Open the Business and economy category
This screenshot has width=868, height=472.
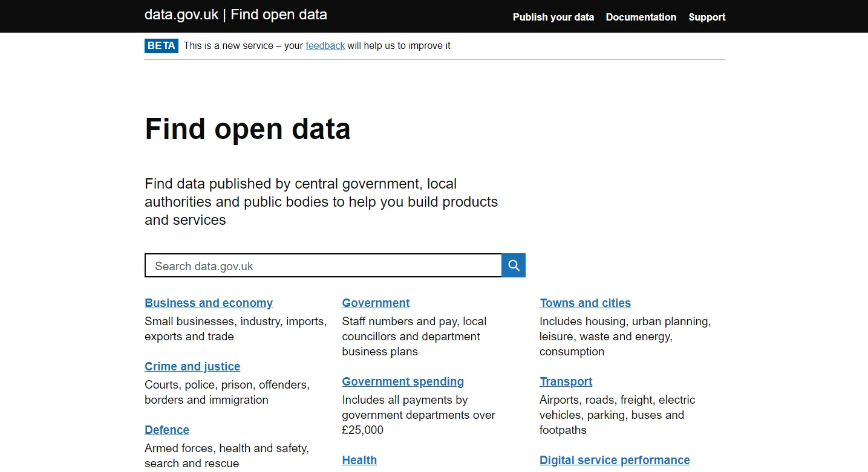coord(209,303)
